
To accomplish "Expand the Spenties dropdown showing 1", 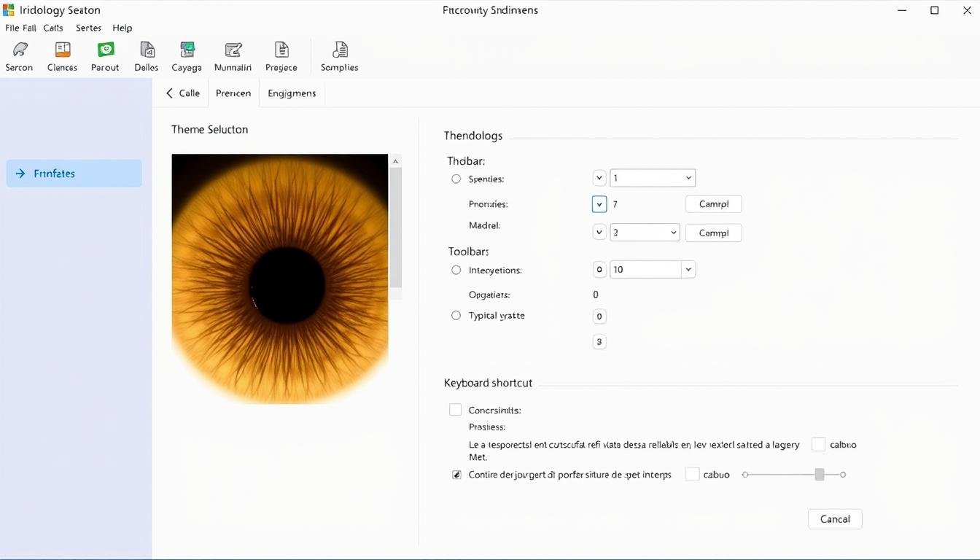I will tap(653, 178).
